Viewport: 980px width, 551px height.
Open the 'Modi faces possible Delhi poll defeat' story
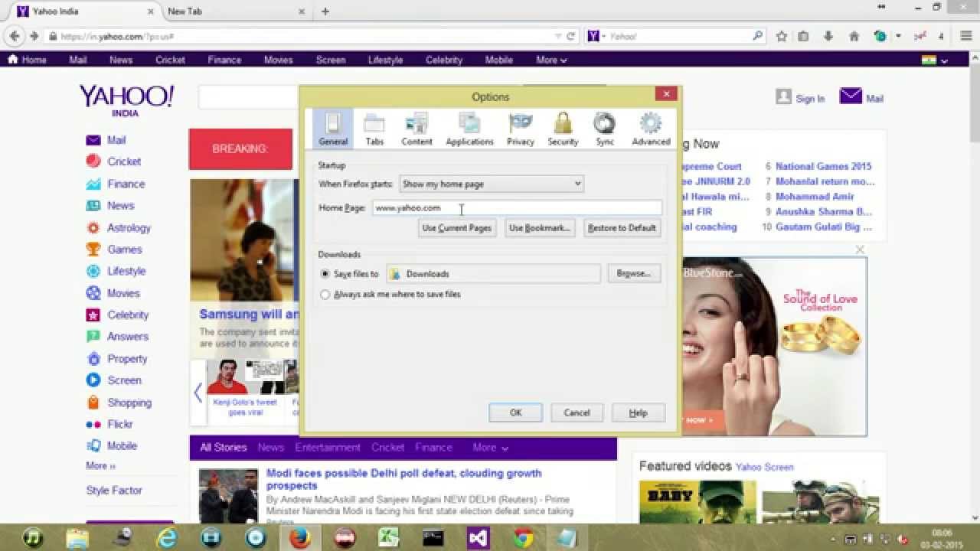pyautogui.click(x=403, y=479)
